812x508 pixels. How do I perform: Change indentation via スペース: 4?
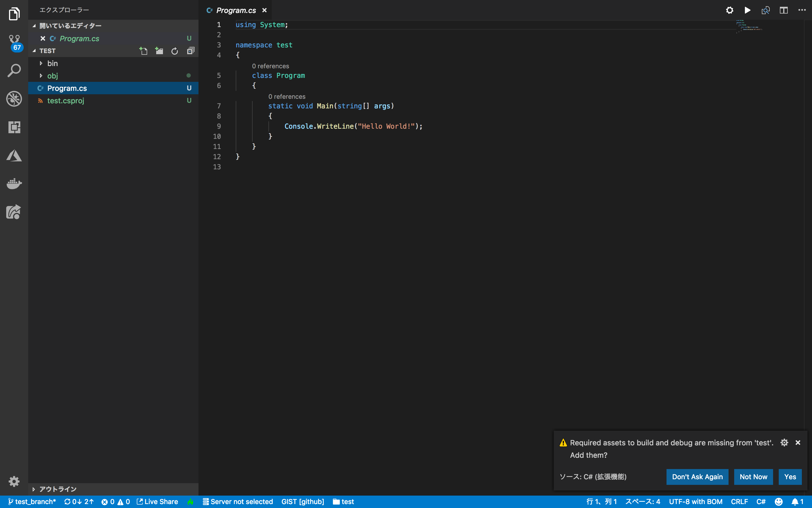click(643, 502)
